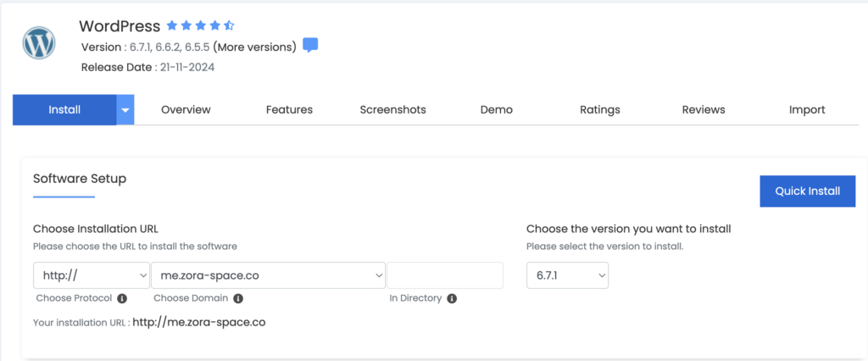Click 'Please select the version to install.' text

605,246
